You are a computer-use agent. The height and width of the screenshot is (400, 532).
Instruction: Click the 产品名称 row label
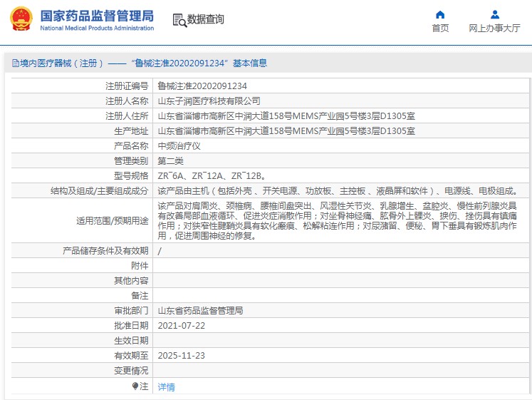point(131,146)
